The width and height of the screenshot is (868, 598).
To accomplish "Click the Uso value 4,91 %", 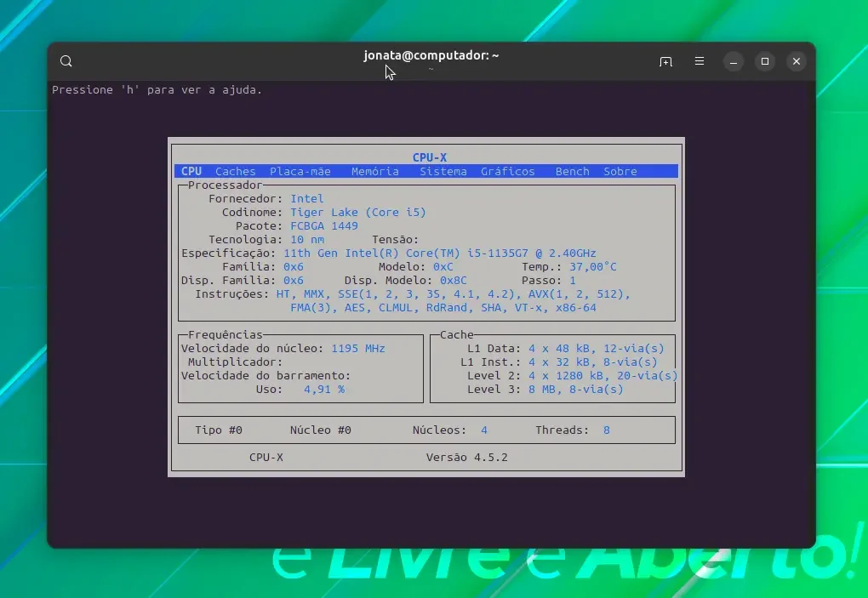I will coord(324,390).
